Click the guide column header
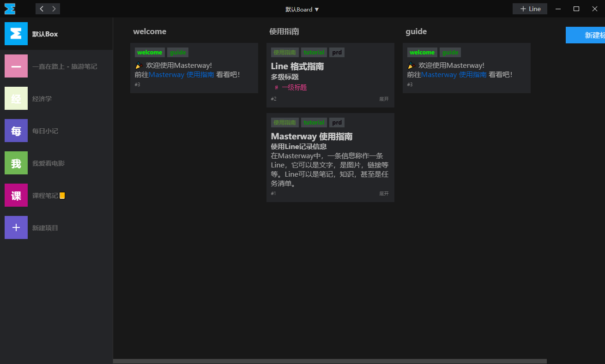Screen dimensions: 605x364 (416, 31)
